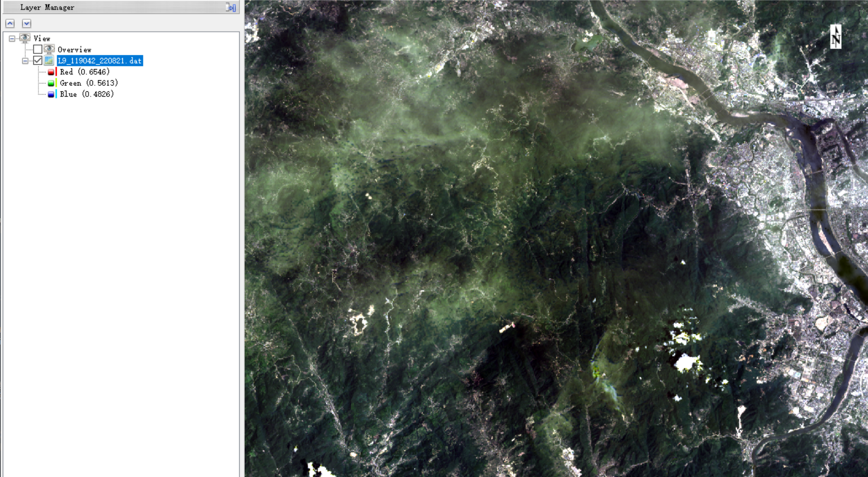The width and height of the screenshot is (868, 477).
Task: Select the Red (0.6546) band entry
Action: [x=85, y=72]
